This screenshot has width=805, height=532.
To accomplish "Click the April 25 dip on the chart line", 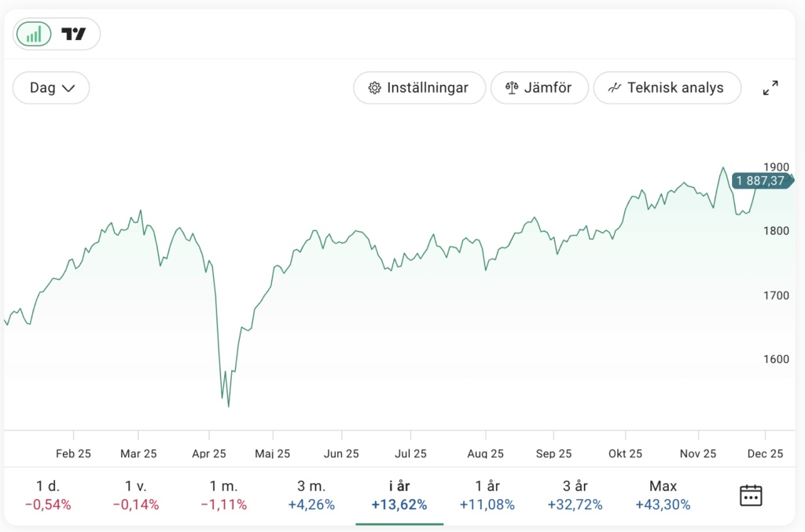I will (x=228, y=405).
